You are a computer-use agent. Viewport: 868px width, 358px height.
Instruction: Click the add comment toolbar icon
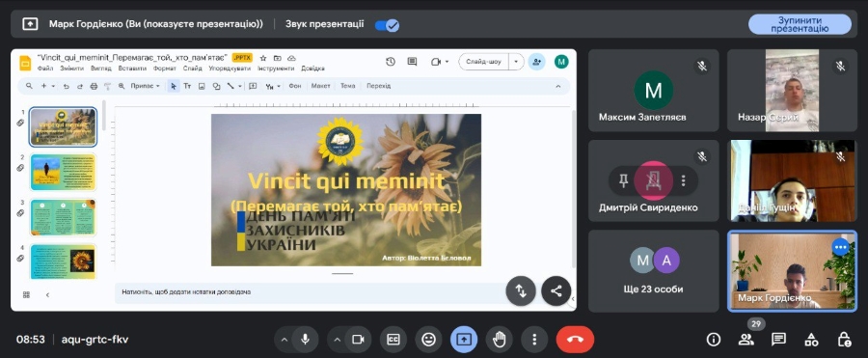tap(253, 86)
